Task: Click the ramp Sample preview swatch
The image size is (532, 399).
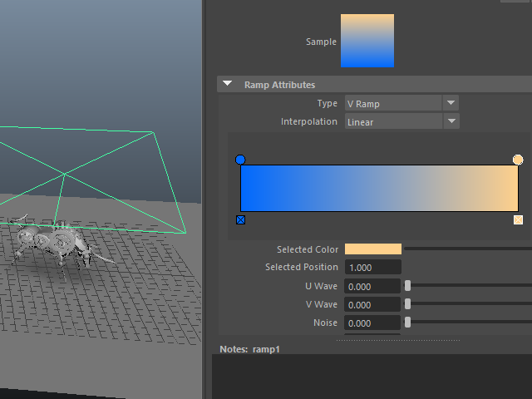Action: (367, 41)
